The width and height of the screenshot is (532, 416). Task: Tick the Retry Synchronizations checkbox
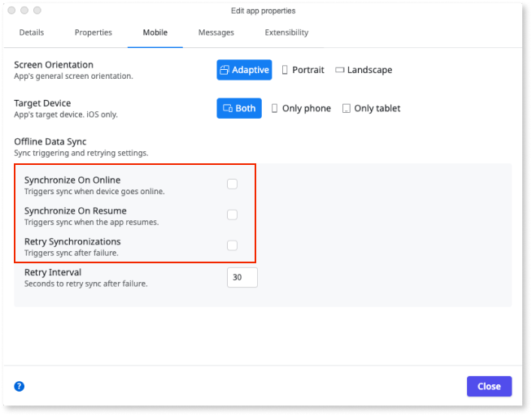click(232, 245)
